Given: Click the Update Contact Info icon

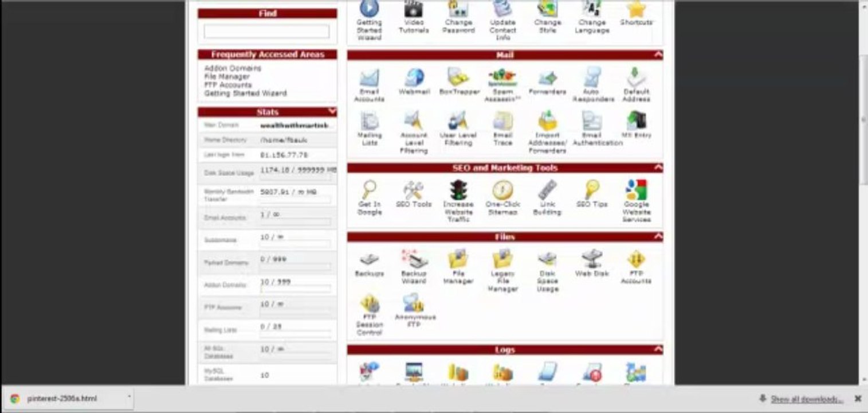Looking at the screenshot, I should [x=502, y=8].
